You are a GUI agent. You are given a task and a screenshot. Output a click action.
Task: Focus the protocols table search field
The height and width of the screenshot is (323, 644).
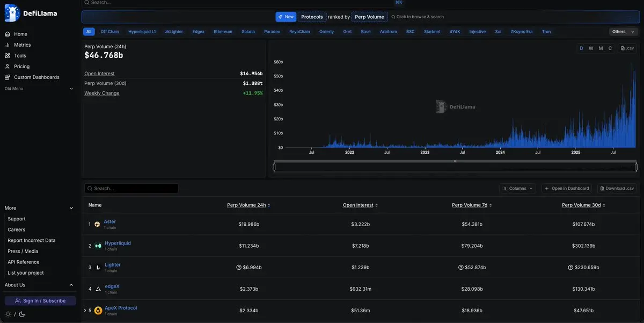tap(131, 189)
